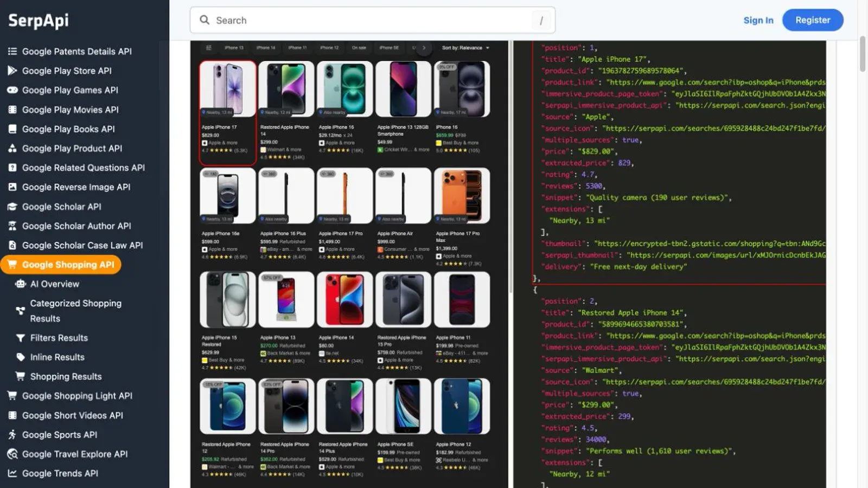Click the Restored Apple iPhone 14 thumbnail
Viewport: 868px width, 488px height.
coord(286,89)
